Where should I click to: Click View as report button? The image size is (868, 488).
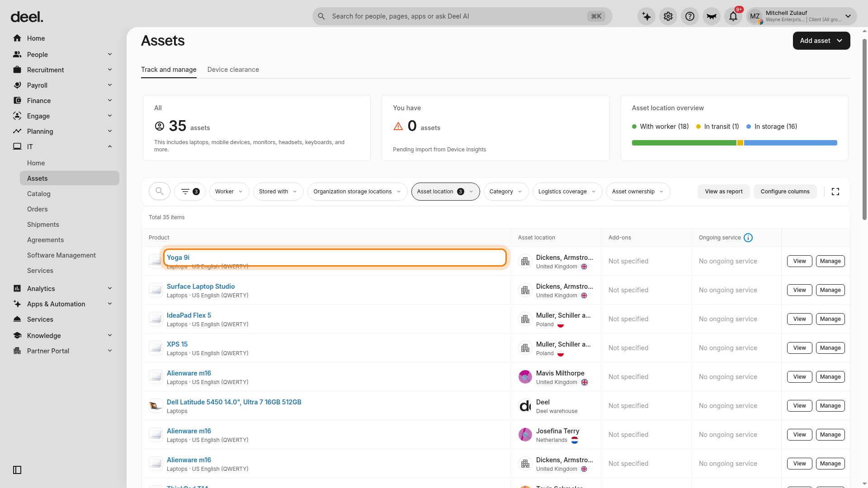[724, 192]
